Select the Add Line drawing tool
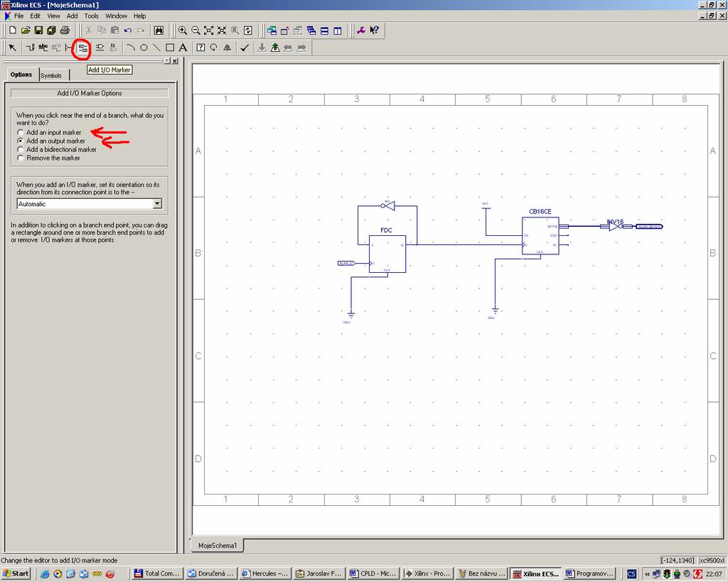The height and width of the screenshot is (582, 728). (x=156, y=48)
